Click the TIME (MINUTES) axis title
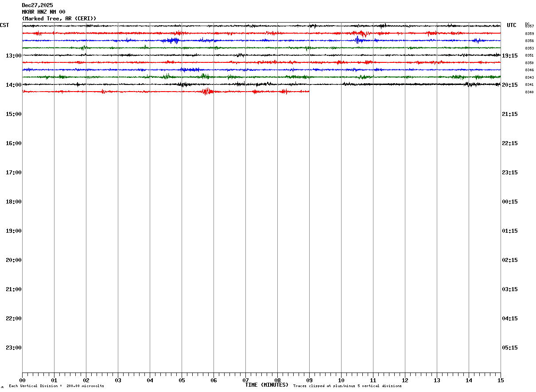Viewport: 536px width, 392px height. [267, 385]
